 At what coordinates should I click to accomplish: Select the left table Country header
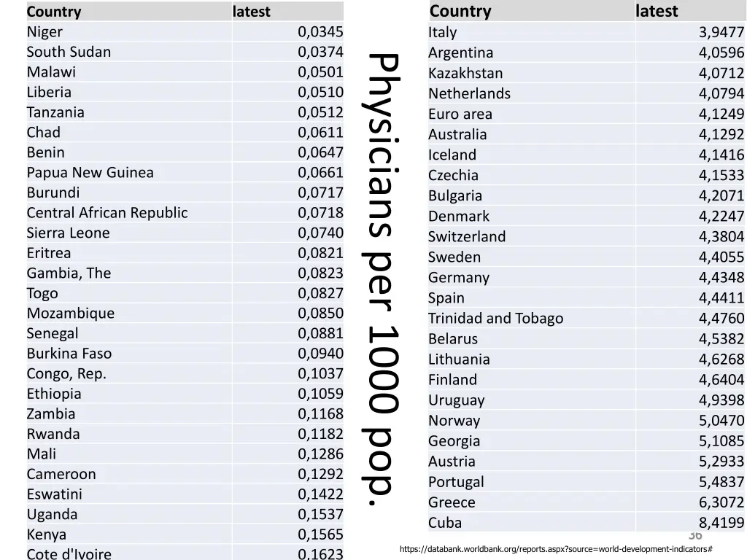pyautogui.click(x=129, y=12)
